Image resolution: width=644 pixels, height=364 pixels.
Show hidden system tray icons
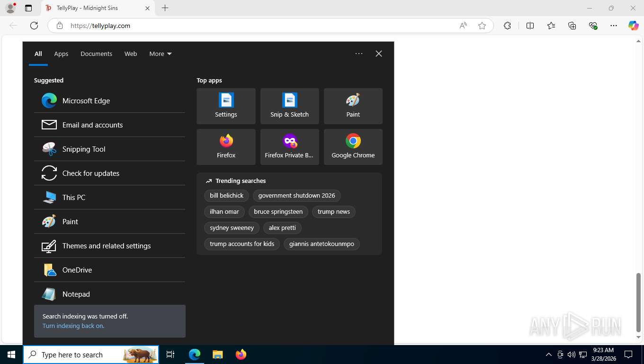click(549, 355)
